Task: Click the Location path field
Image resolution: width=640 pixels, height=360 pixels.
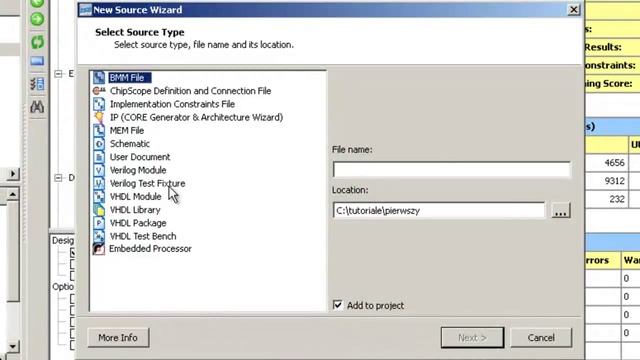Action: 439,211
